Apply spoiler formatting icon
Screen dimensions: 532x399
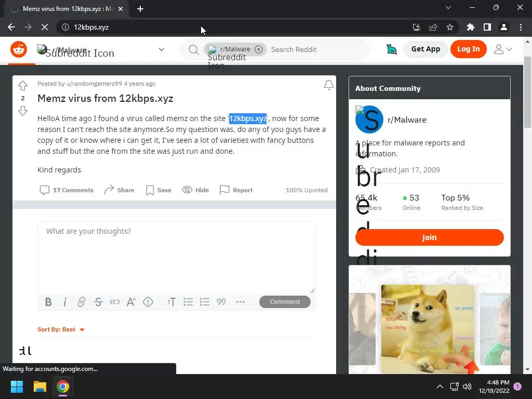tap(148, 302)
